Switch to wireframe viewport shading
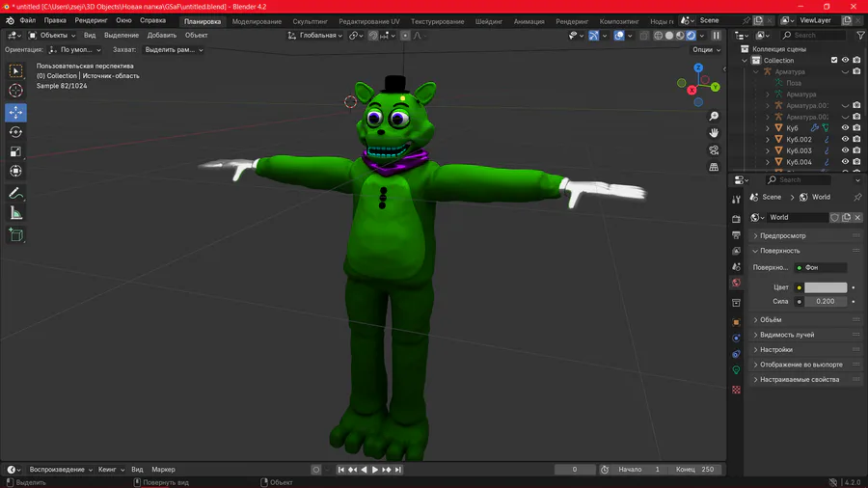The image size is (868, 488). [658, 36]
